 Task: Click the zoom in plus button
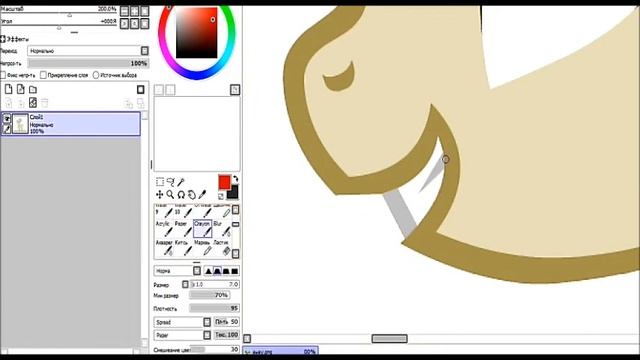coord(134,11)
